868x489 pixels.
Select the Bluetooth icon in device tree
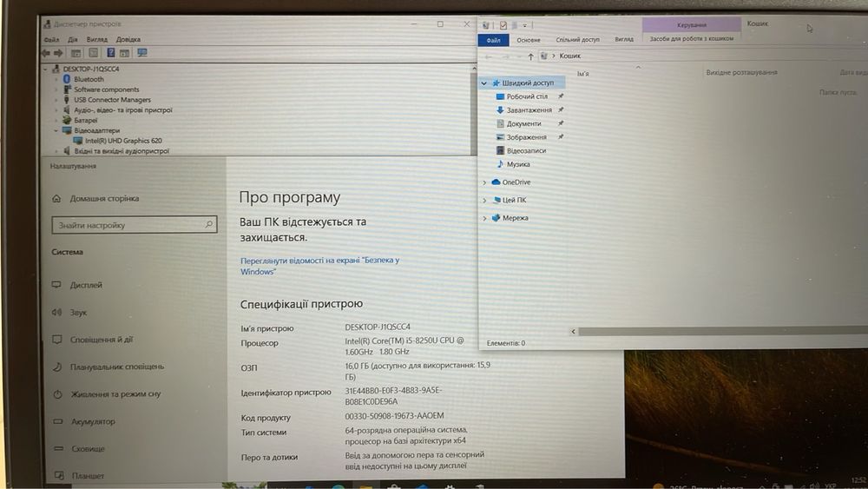(x=67, y=79)
